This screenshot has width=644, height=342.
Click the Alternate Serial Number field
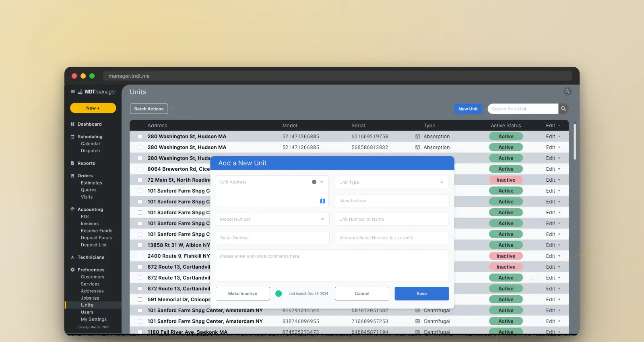pyautogui.click(x=392, y=238)
